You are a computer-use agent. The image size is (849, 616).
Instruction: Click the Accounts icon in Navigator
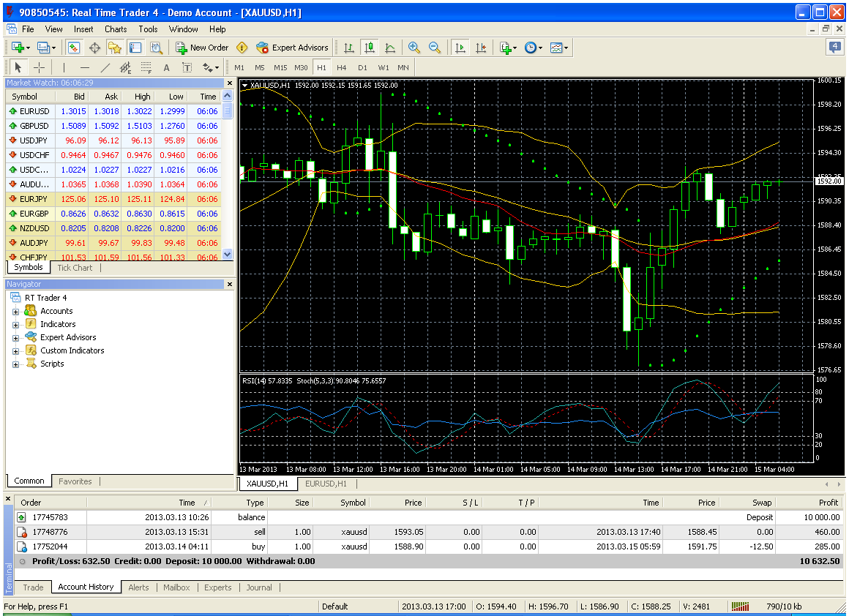tap(30, 311)
